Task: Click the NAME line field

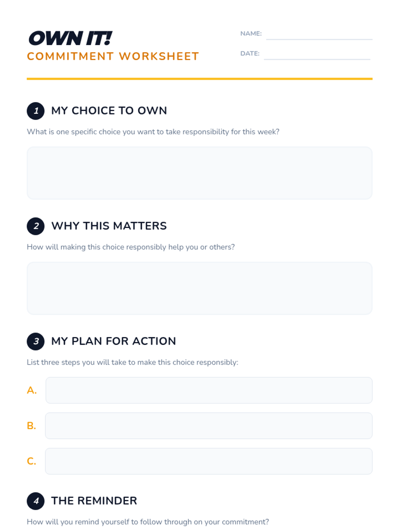Action: [x=319, y=35]
